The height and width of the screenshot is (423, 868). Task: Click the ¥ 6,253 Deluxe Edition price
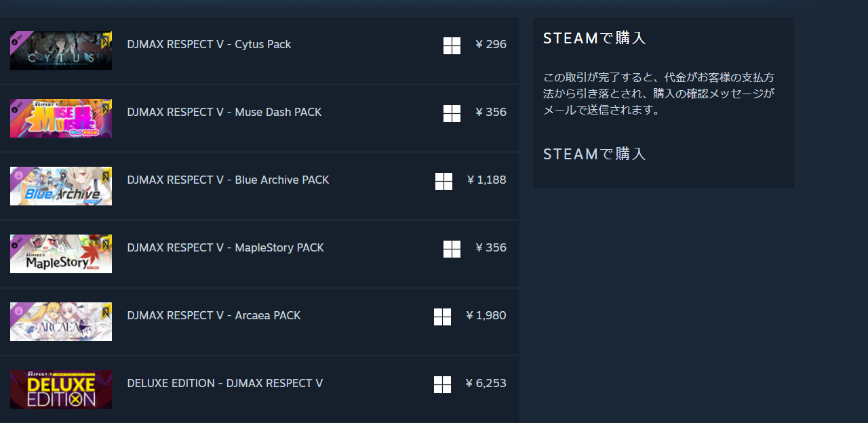click(x=486, y=383)
